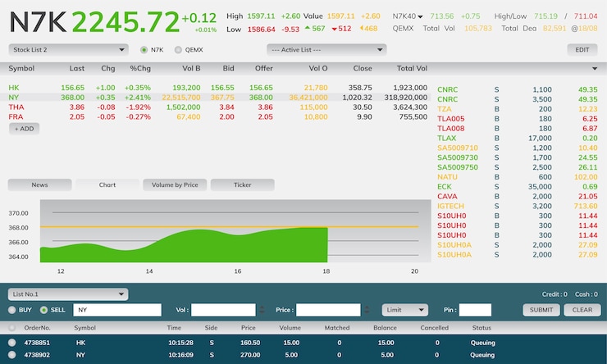
Task: Adjust the Price stepper arrows
Action: [x=367, y=310]
